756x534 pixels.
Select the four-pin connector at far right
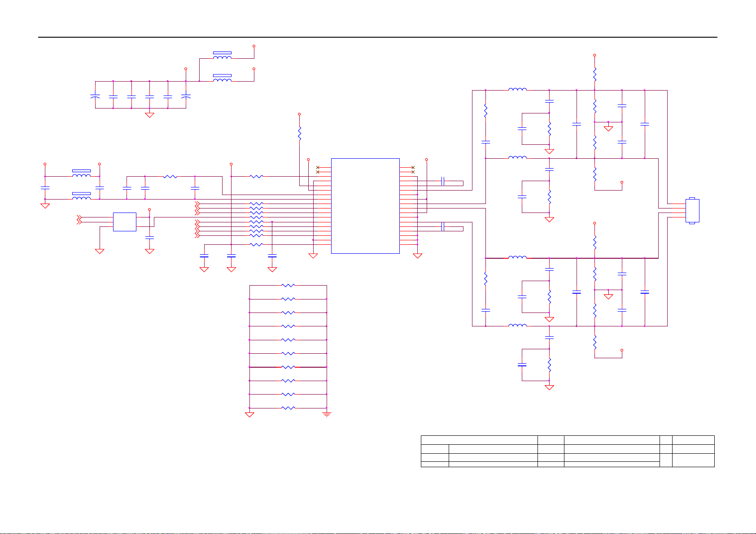tap(692, 210)
